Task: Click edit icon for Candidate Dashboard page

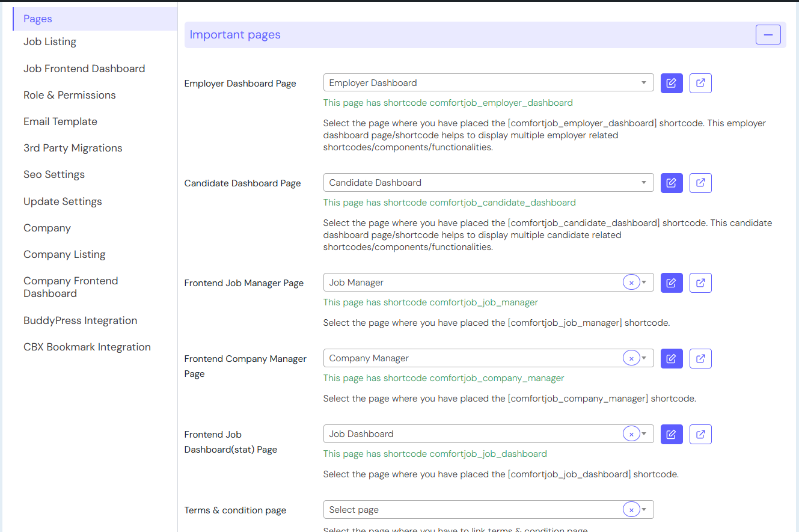Action: coord(671,183)
